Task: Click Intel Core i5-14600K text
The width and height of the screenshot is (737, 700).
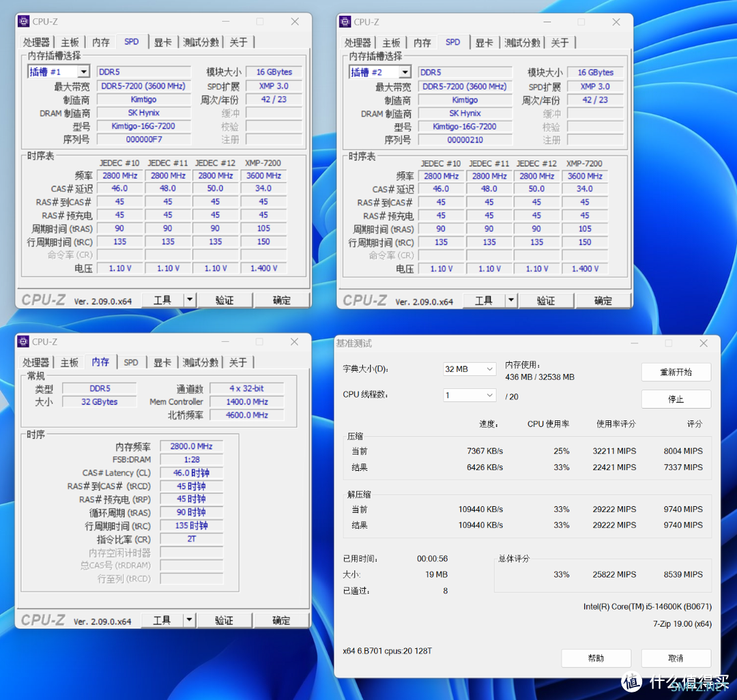Action: tap(648, 607)
